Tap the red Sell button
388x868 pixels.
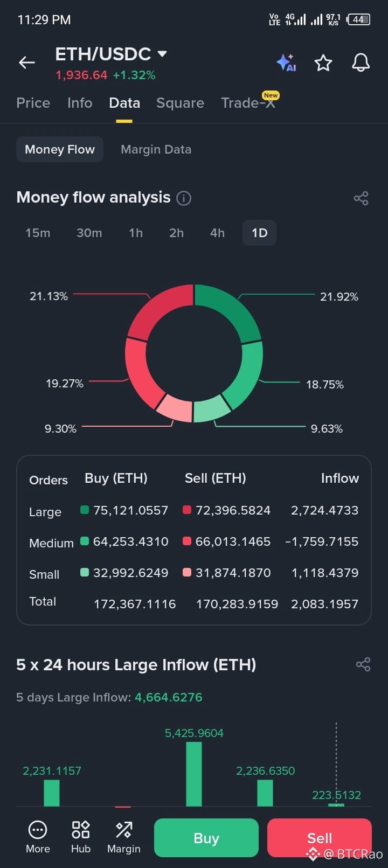click(x=320, y=838)
